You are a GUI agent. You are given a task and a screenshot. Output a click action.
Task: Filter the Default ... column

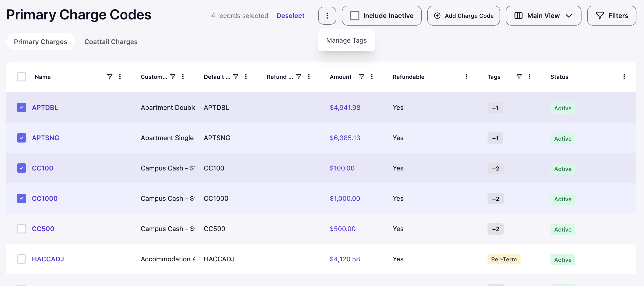click(236, 76)
